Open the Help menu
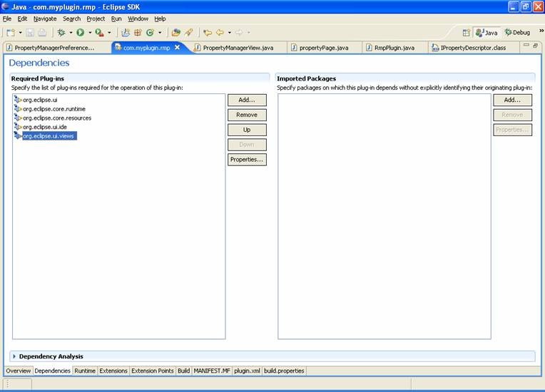The height and width of the screenshot is (392, 545). pyautogui.click(x=160, y=19)
